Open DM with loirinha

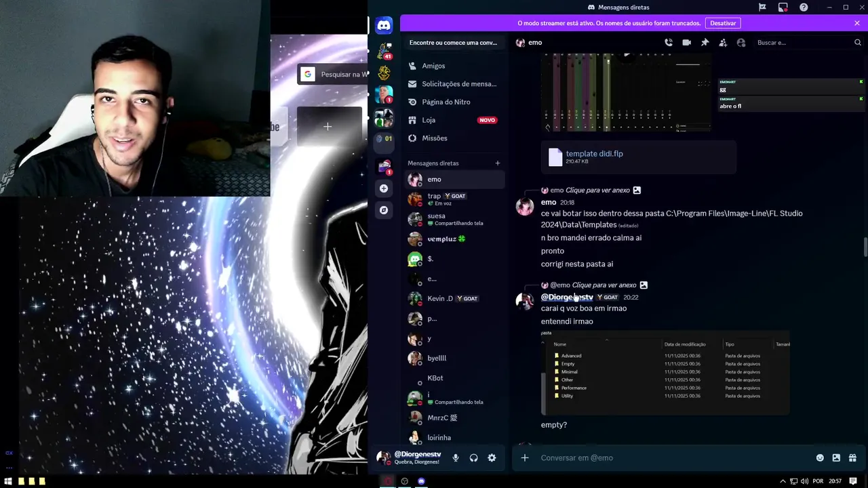pyautogui.click(x=454, y=437)
